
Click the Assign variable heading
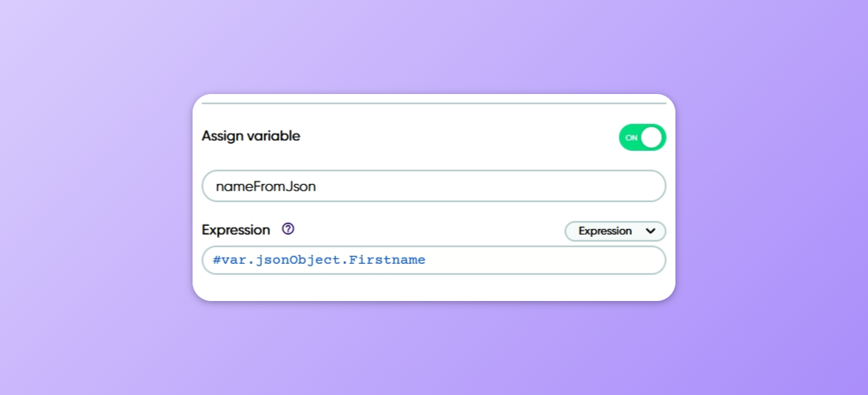pos(251,136)
